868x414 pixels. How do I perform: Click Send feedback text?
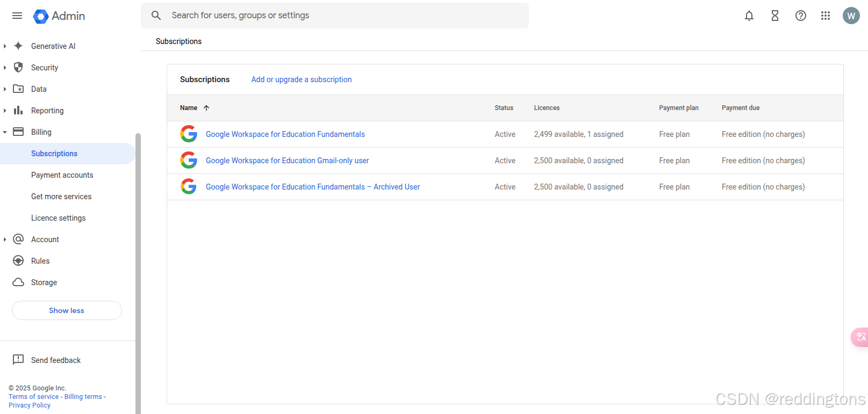[56, 360]
